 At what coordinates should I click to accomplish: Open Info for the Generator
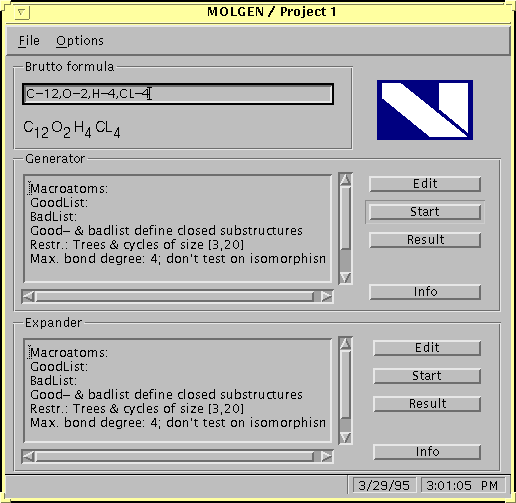pyautogui.click(x=425, y=292)
